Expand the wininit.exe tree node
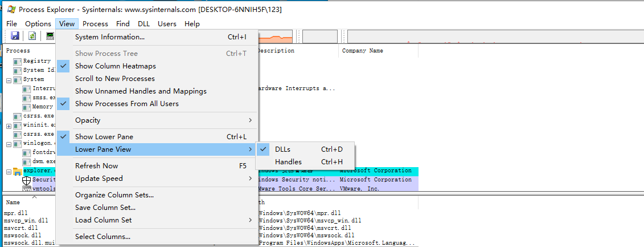This screenshot has height=247, width=644. pos(9,125)
